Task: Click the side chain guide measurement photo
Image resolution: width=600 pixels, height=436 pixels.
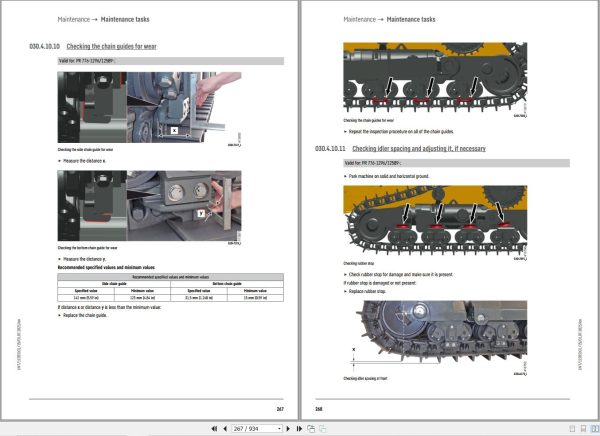Action: [x=149, y=107]
